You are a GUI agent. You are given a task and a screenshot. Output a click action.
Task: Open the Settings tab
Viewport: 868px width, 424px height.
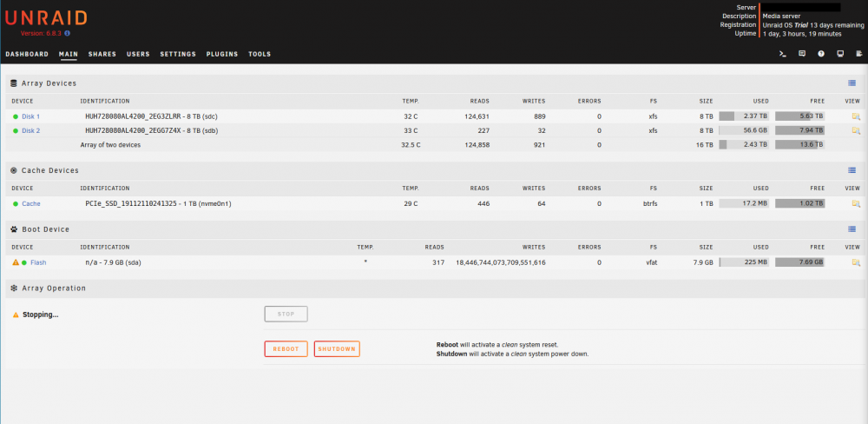pos(178,55)
